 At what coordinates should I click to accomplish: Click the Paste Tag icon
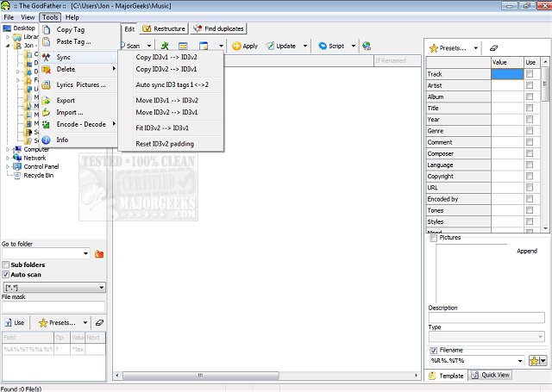46,42
